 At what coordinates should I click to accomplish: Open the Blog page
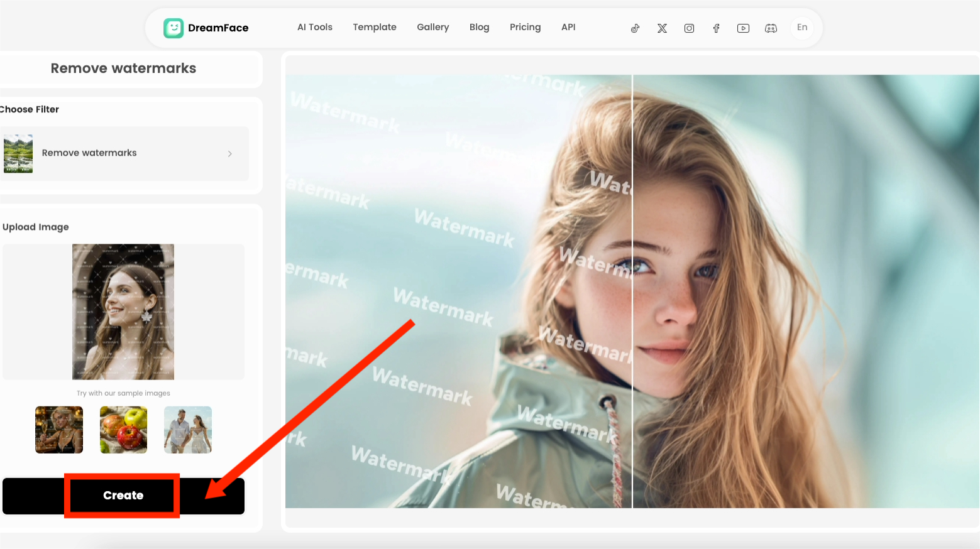(479, 27)
